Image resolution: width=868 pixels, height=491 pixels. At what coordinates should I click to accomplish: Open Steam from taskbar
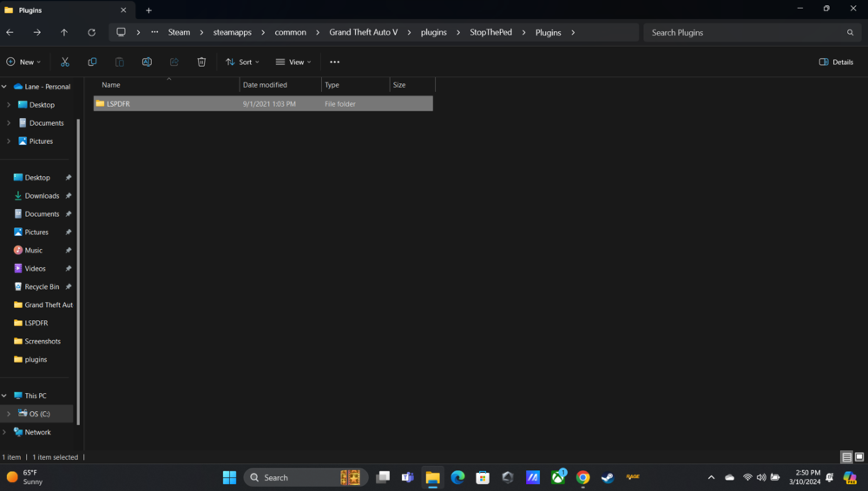(608, 477)
